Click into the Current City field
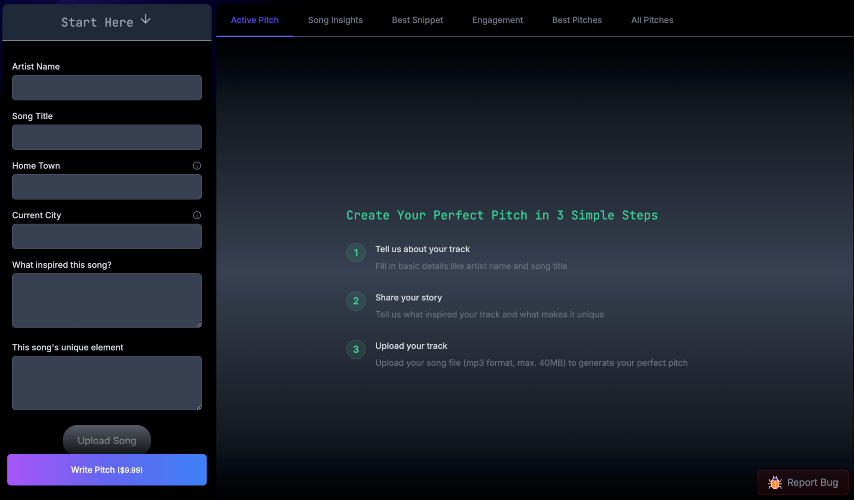The image size is (854, 500). [x=107, y=236]
